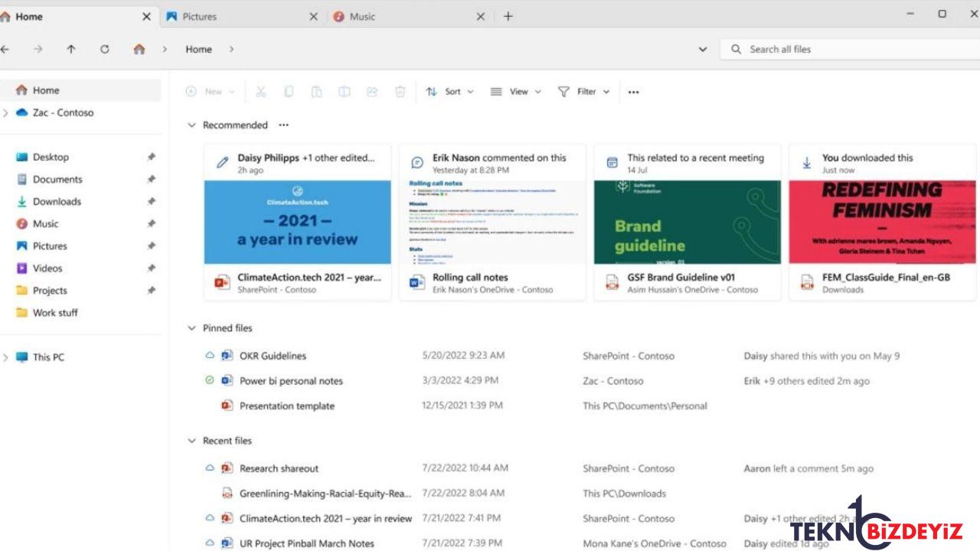
Task: Close the Music tab
Action: click(481, 16)
